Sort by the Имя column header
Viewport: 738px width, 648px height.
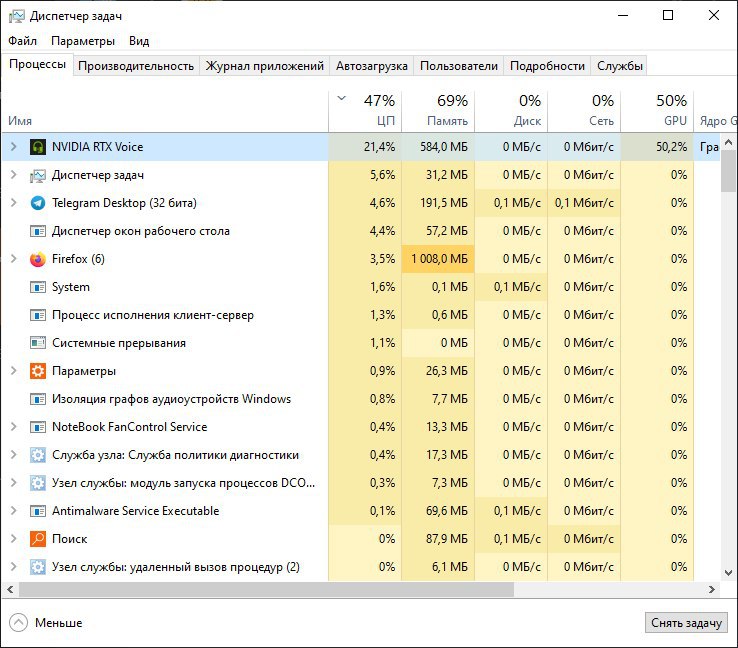(165, 111)
